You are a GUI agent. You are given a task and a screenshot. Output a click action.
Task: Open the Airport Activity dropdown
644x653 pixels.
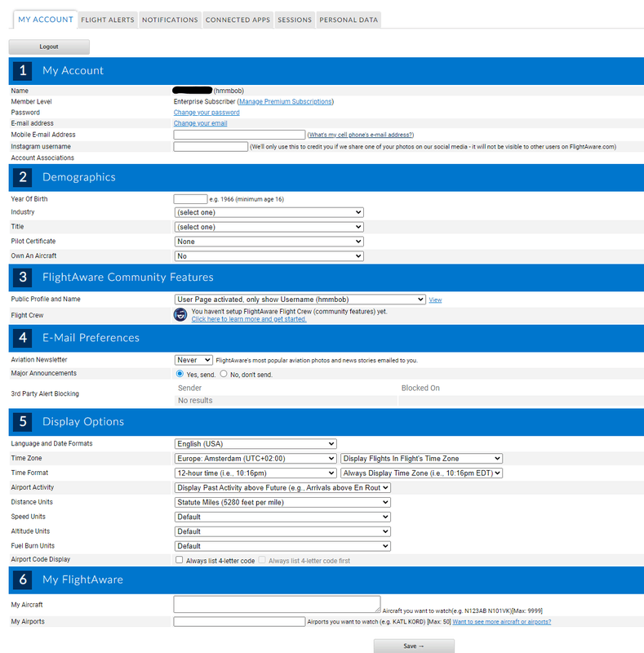[x=282, y=487]
